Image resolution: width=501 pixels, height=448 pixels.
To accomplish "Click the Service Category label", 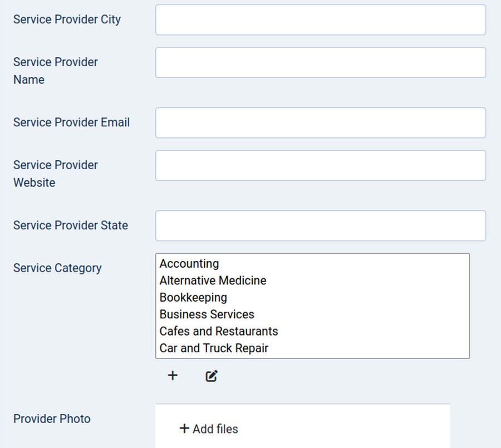I will pos(57,268).
